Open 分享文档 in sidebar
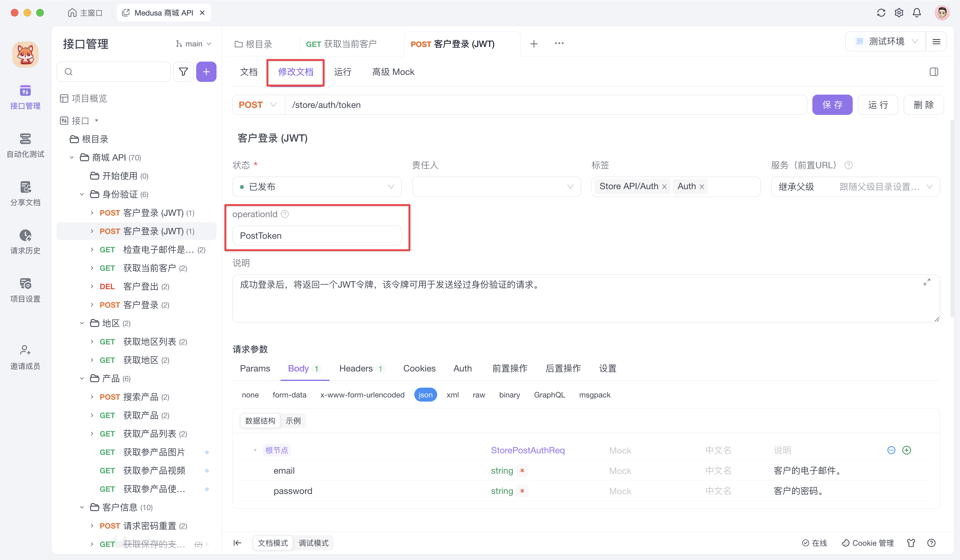Viewport: 960px width, 560px height. click(25, 194)
